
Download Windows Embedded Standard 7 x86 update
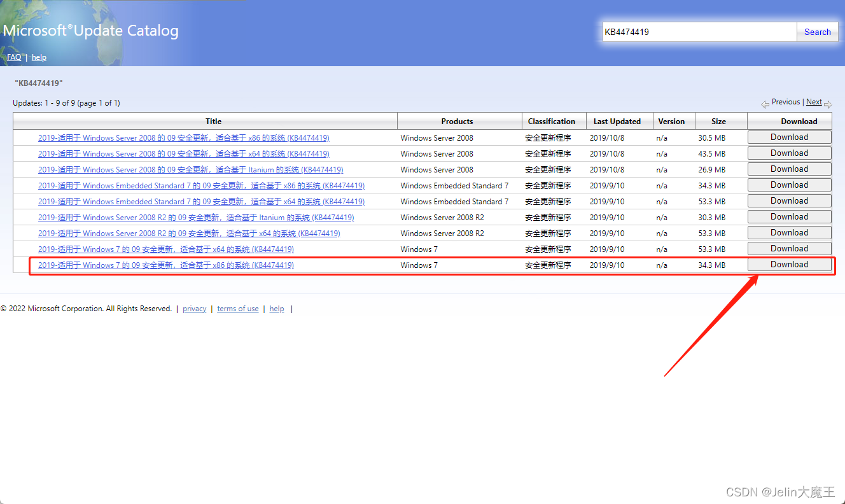[789, 185]
